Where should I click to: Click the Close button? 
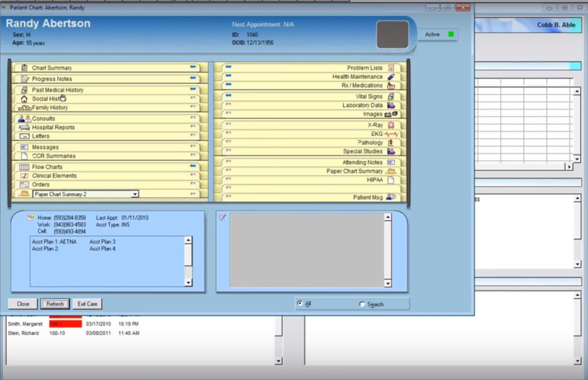point(23,304)
